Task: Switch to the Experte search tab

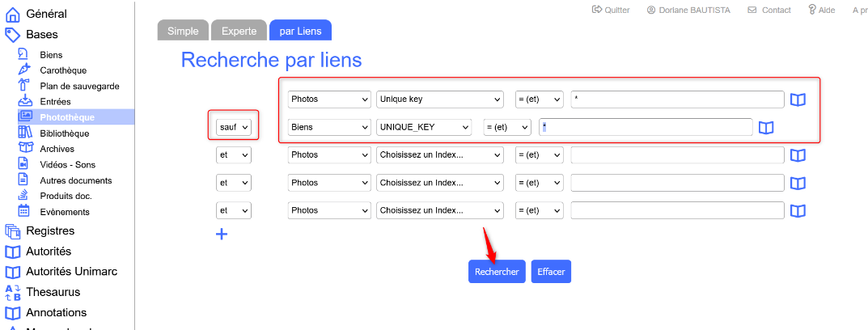Action: click(239, 32)
